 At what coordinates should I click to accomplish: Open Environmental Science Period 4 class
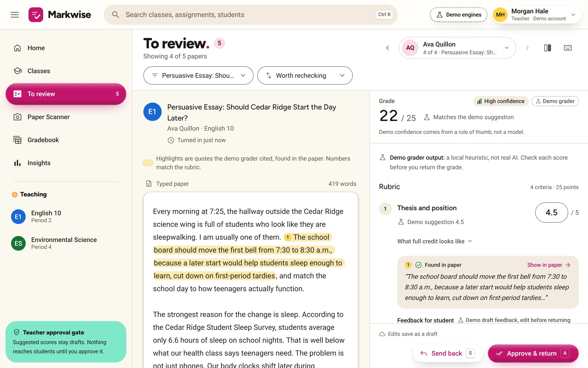pos(66,243)
